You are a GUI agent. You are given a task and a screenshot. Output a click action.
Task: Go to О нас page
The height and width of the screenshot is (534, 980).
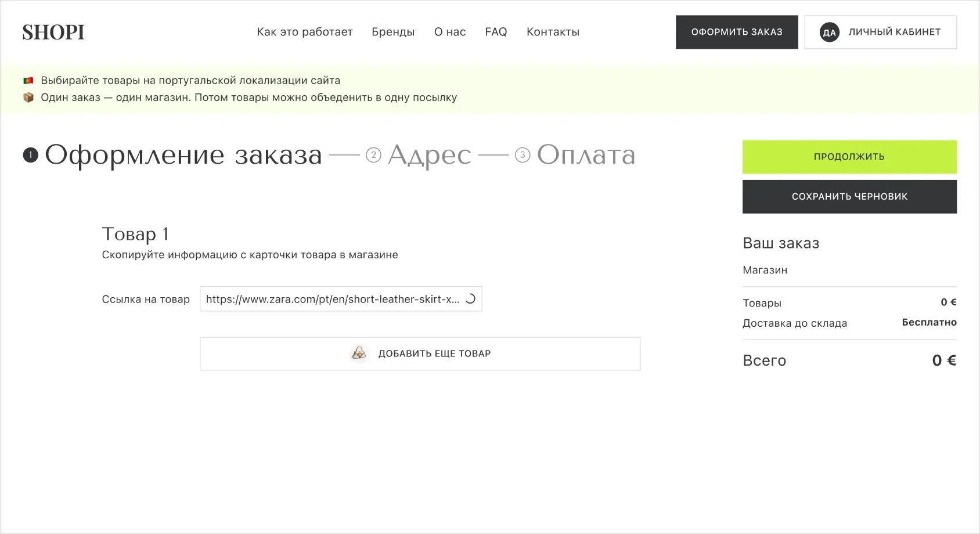pyautogui.click(x=450, y=32)
